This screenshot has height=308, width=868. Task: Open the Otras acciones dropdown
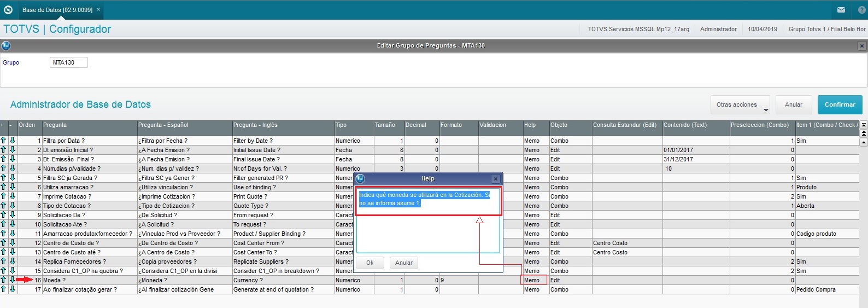click(x=741, y=104)
